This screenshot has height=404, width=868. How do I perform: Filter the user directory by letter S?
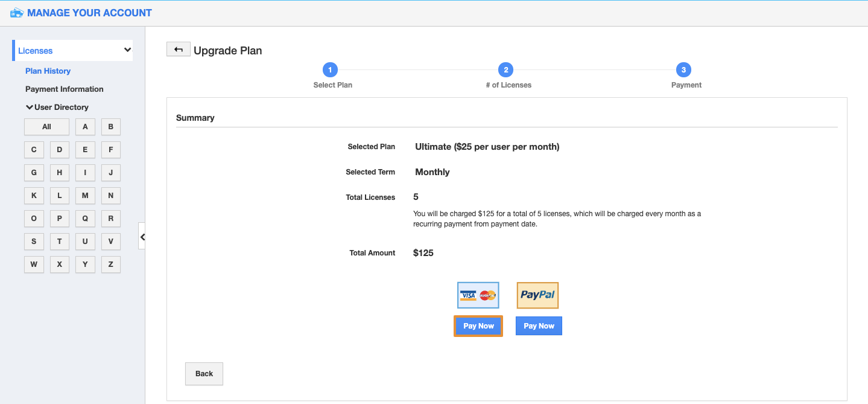click(34, 242)
